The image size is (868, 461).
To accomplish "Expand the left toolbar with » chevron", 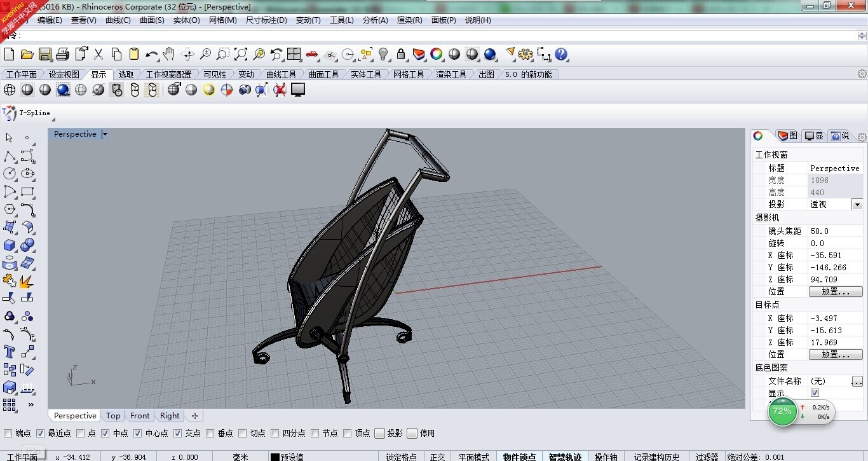I will point(31,404).
